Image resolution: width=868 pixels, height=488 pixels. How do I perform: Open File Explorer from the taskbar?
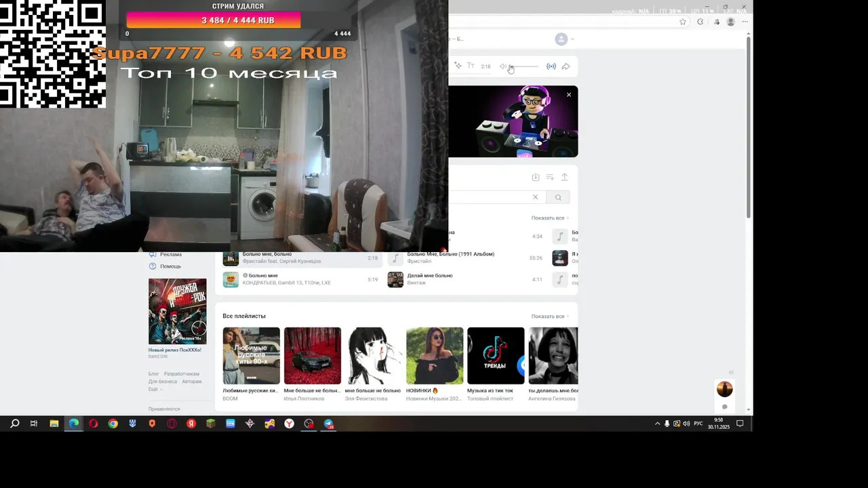[54, 424]
